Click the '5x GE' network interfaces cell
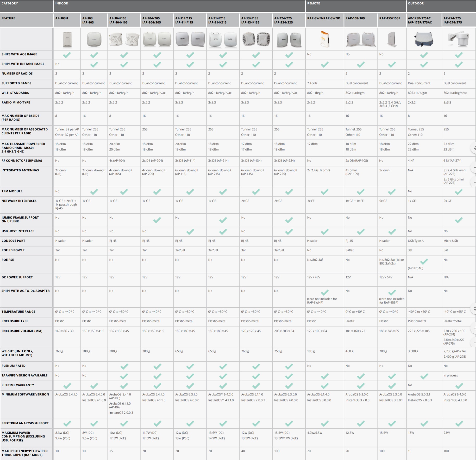The width and height of the screenshot is (476, 460). [x=383, y=201]
